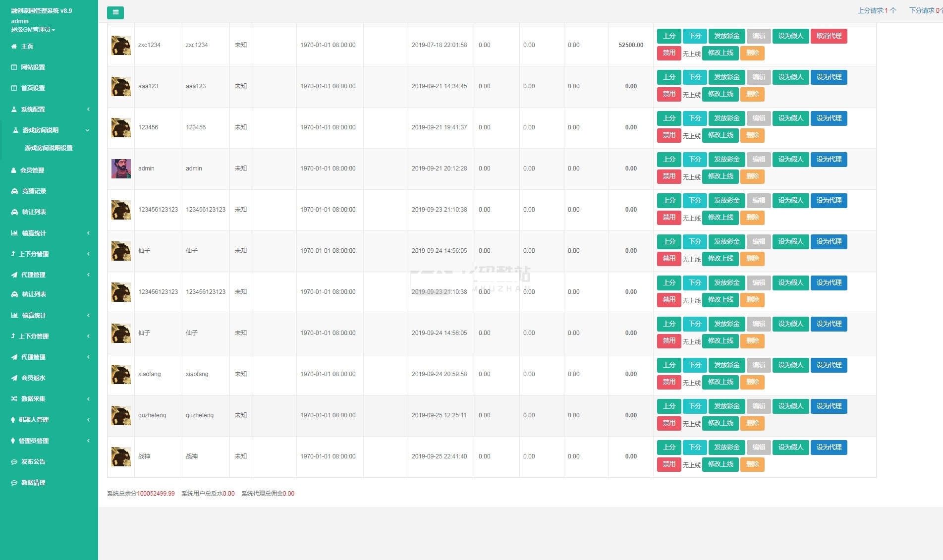Click 设为假人 for user xiaofang
This screenshot has width=943, height=560.
[x=790, y=365]
